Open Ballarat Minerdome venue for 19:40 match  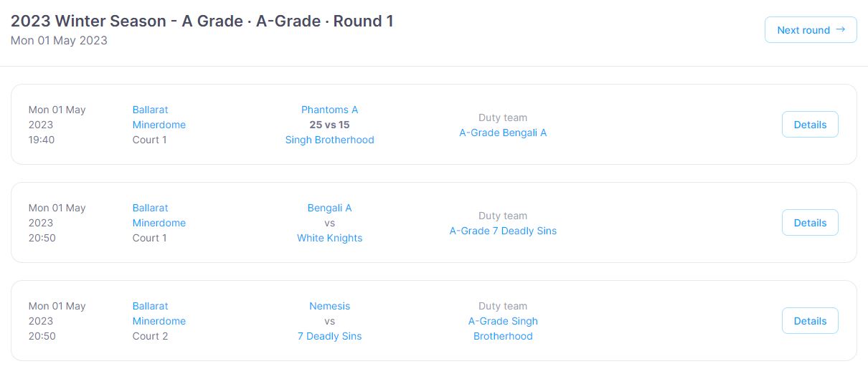pos(159,118)
